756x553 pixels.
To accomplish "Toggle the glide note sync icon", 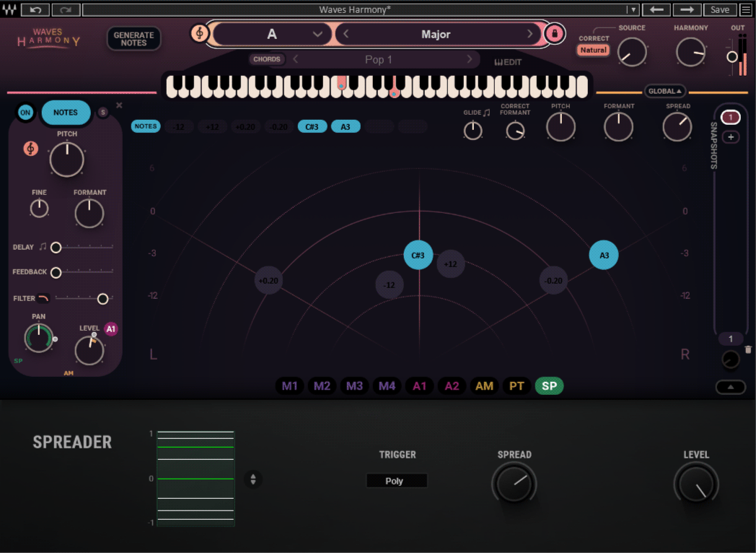I will click(x=486, y=113).
